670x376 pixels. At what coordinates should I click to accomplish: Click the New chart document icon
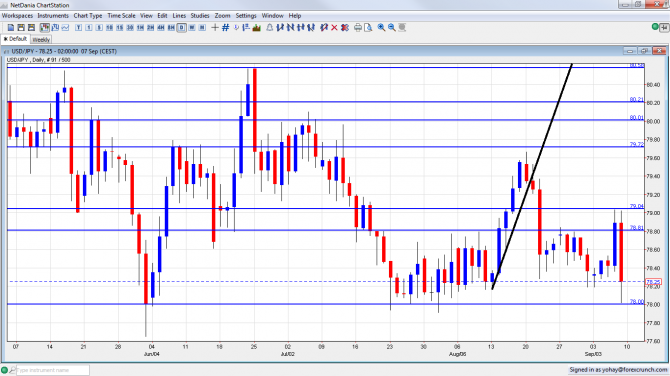(x=11, y=27)
